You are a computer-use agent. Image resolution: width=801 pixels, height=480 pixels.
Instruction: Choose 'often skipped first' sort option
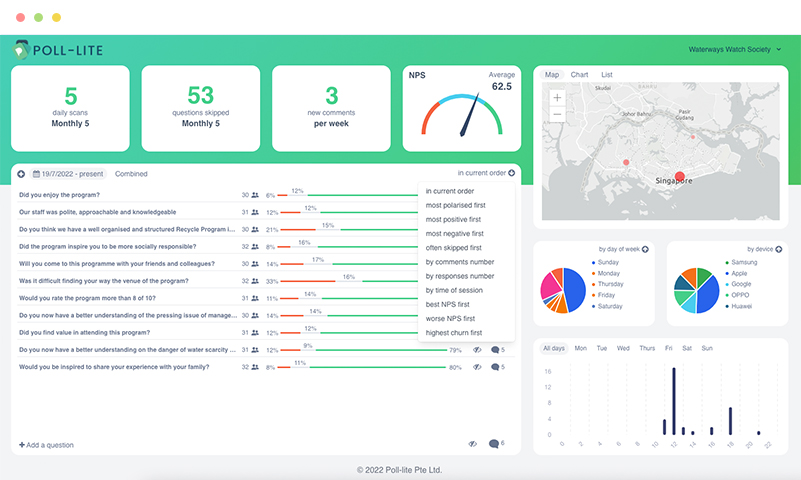pyautogui.click(x=454, y=248)
